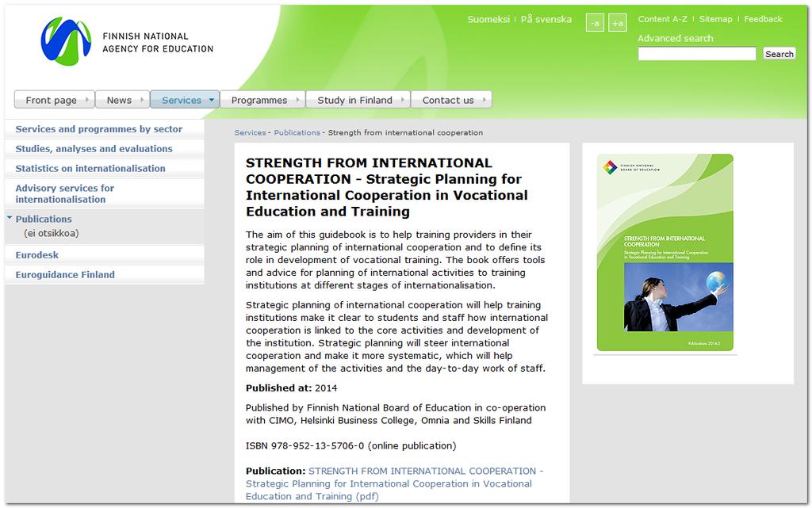Download the Strength from International Cooperation pdf
812x508 pixels.
pyautogui.click(x=394, y=483)
